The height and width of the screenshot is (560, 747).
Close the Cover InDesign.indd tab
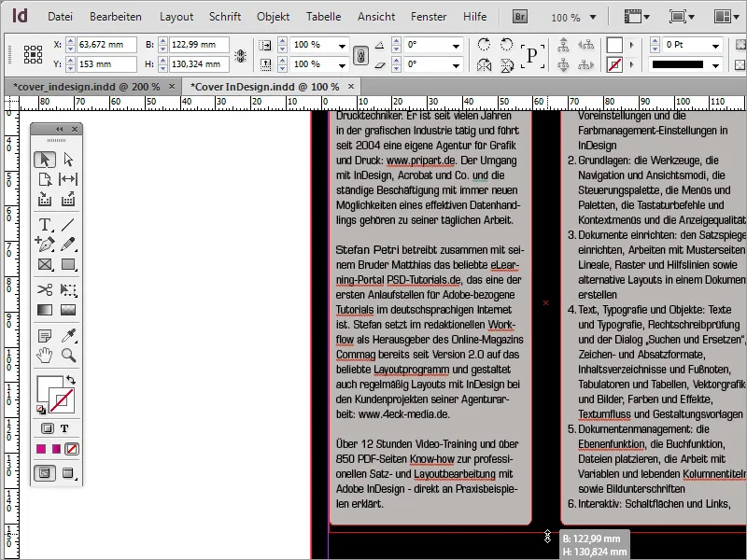tap(351, 86)
